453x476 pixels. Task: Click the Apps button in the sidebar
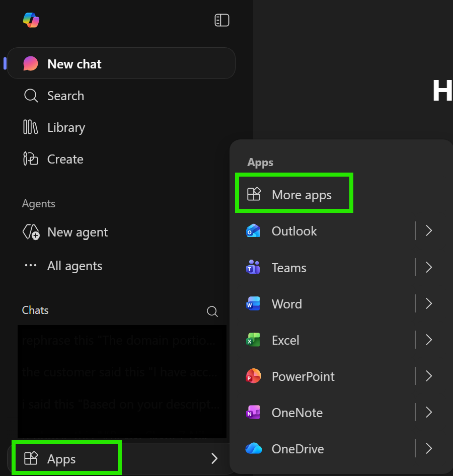tap(121, 458)
